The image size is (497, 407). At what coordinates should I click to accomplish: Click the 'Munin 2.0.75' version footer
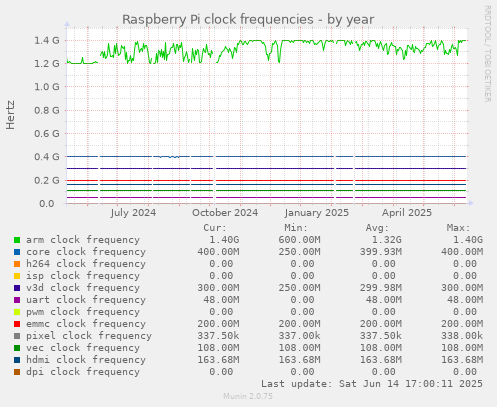pyautogui.click(x=248, y=396)
